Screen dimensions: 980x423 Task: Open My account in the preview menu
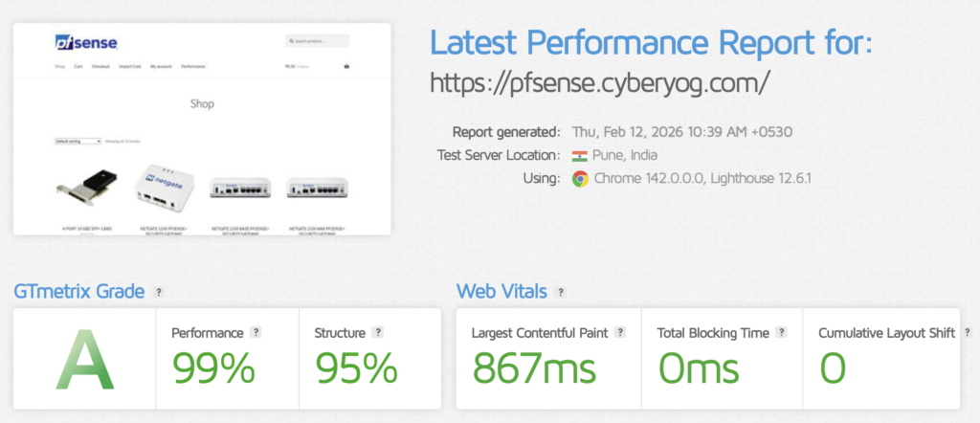[160, 67]
